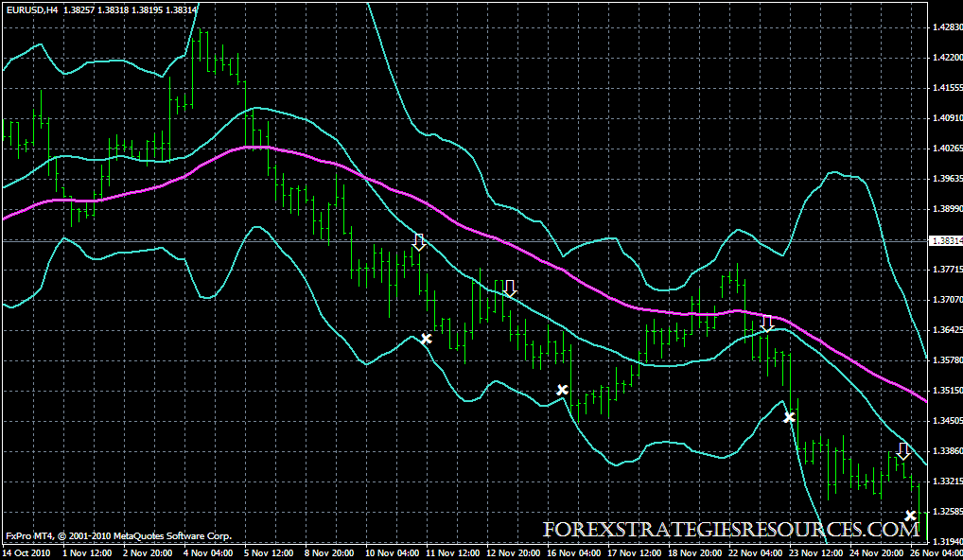Select the sell arrow above 12 Nov 20:00

pyautogui.click(x=509, y=289)
